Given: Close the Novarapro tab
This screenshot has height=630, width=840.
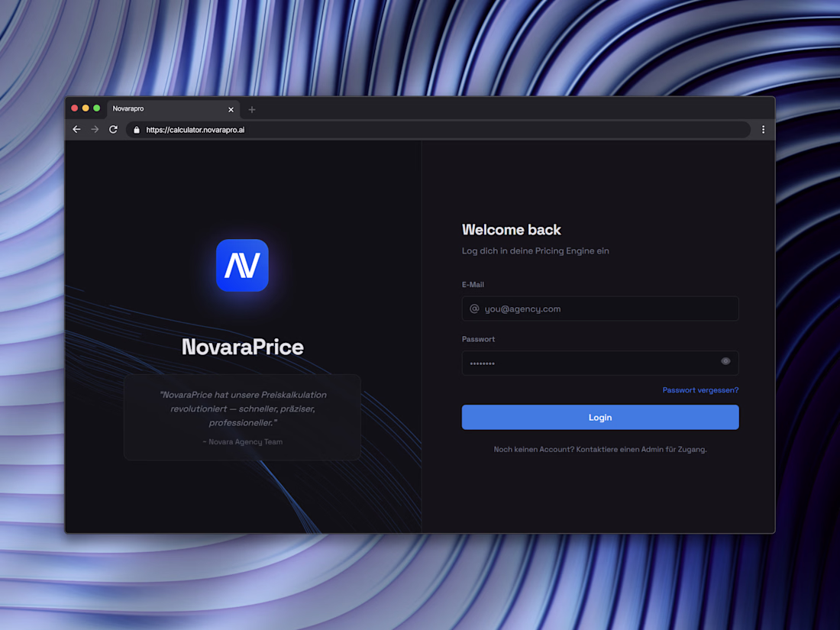Looking at the screenshot, I should pos(231,110).
